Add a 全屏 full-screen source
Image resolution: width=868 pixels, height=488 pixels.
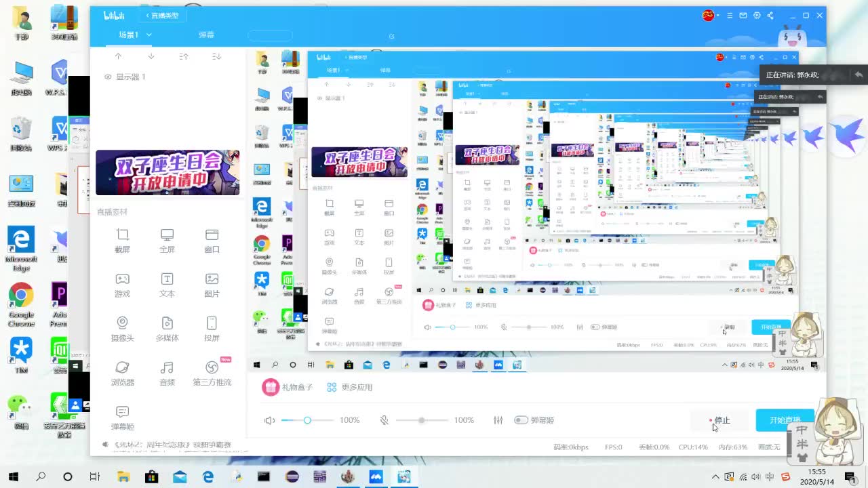click(x=167, y=240)
